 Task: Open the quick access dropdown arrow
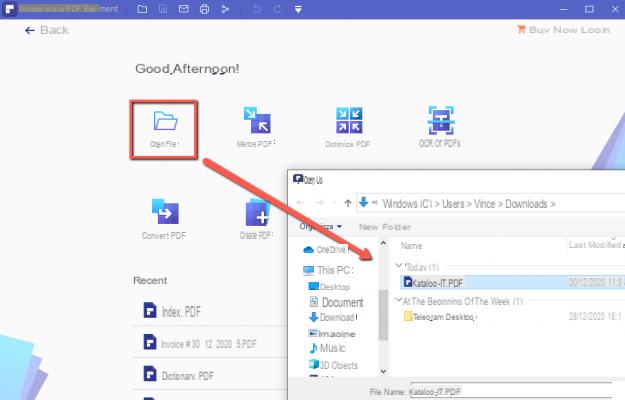point(298,9)
